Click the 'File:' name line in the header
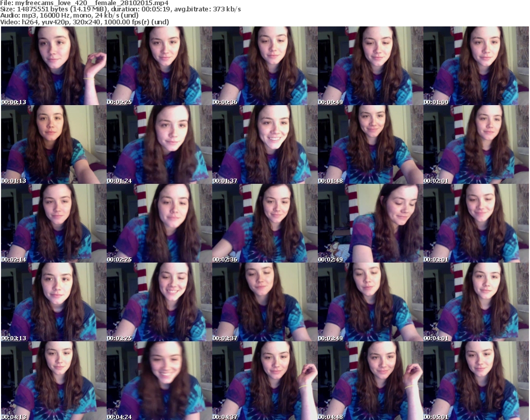The image size is (530, 420). coord(84,3)
